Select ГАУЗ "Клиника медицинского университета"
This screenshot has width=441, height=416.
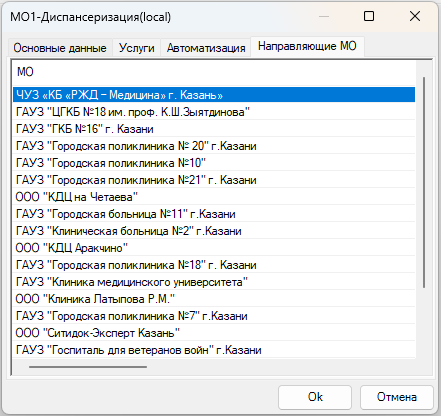pyautogui.click(x=214, y=282)
